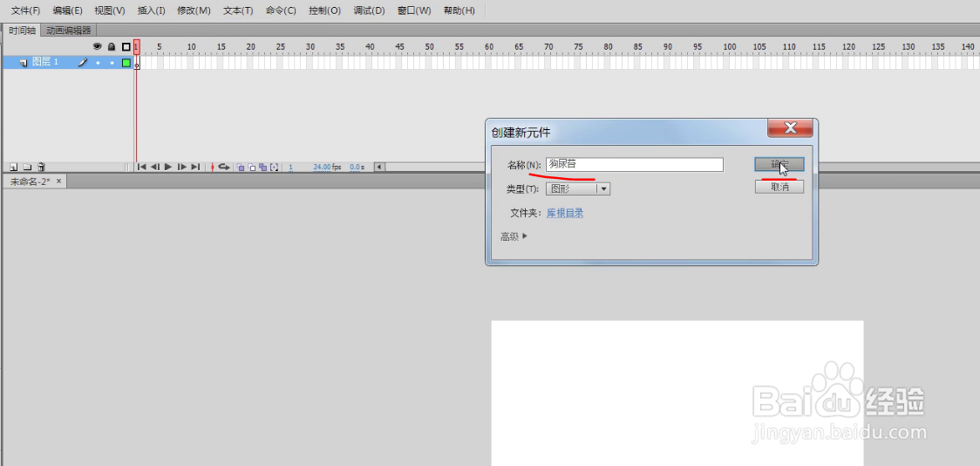The width and height of the screenshot is (980, 466).
Task: Open the 视图(V) menu
Action: tap(109, 10)
